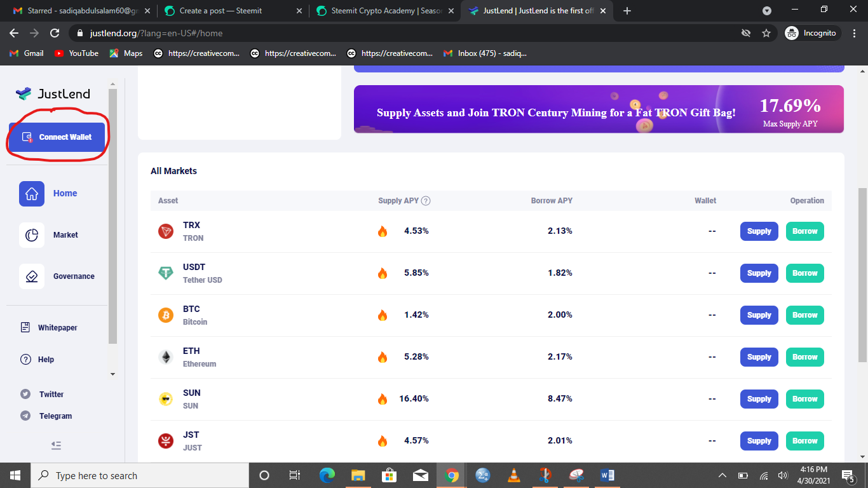Bookmark this page with the star icon

[766, 33]
